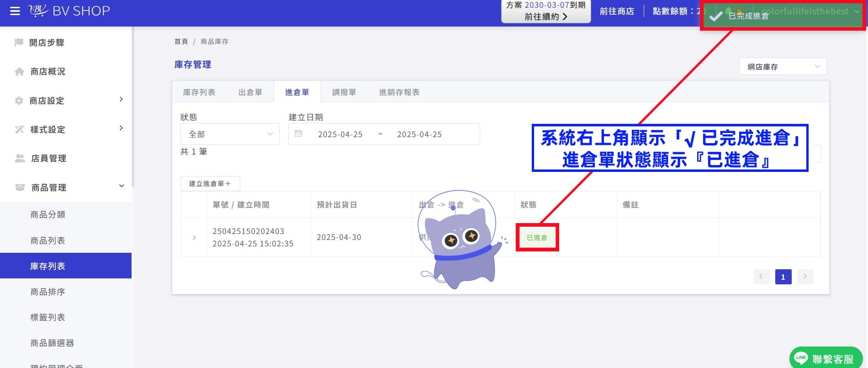This screenshot has width=868, height=368.
Task: Click the start date field 2025-04-25
Action: (x=340, y=134)
